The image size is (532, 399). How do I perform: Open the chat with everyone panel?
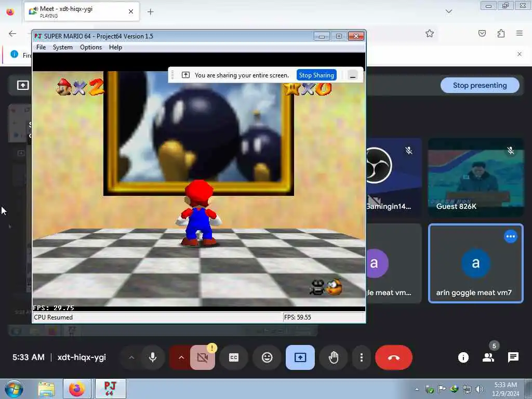pyautogui.click(x=513, y=357)
